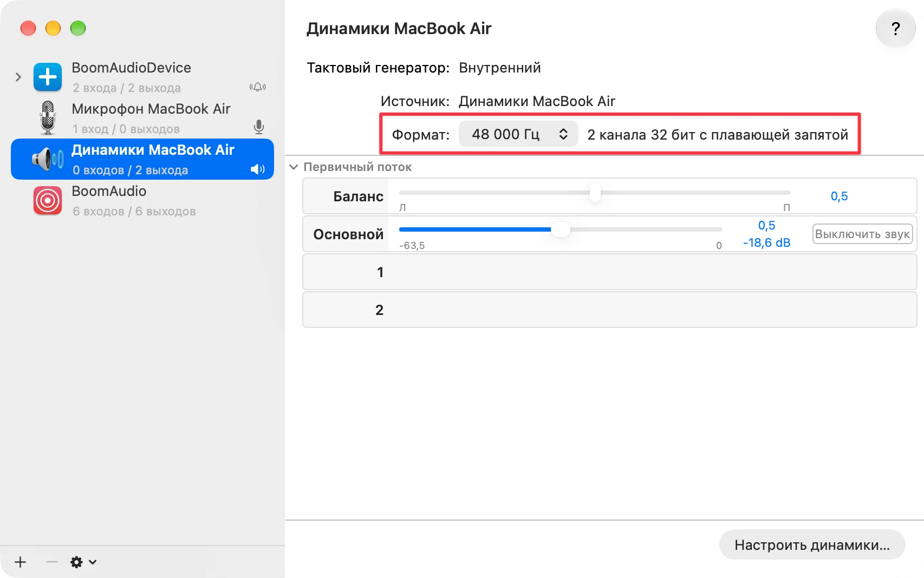This screenshot has height=578, width=924.
Task: Click Настроить динамики button
Action: pos(812,544)
